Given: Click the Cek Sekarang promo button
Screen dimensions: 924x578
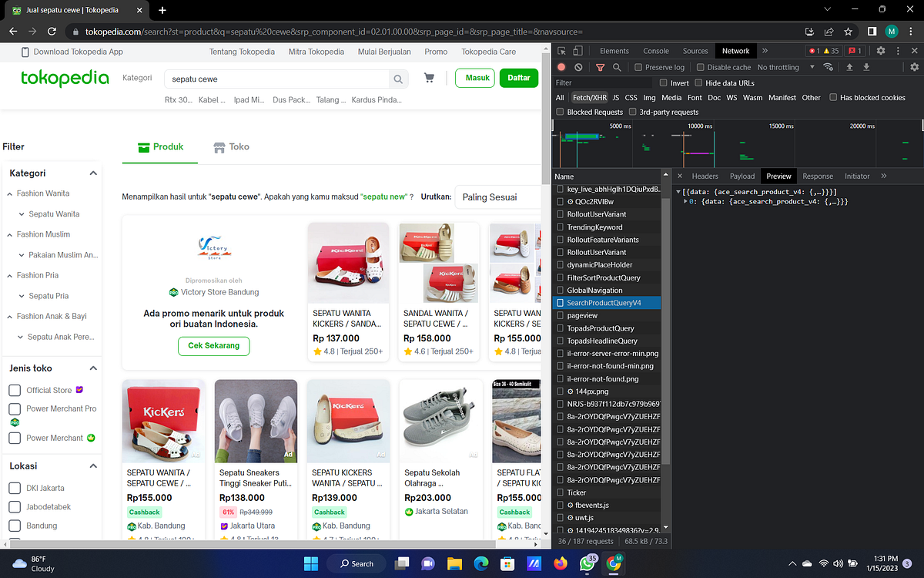Looking at the screenshot, I should [x=213, y=346].
